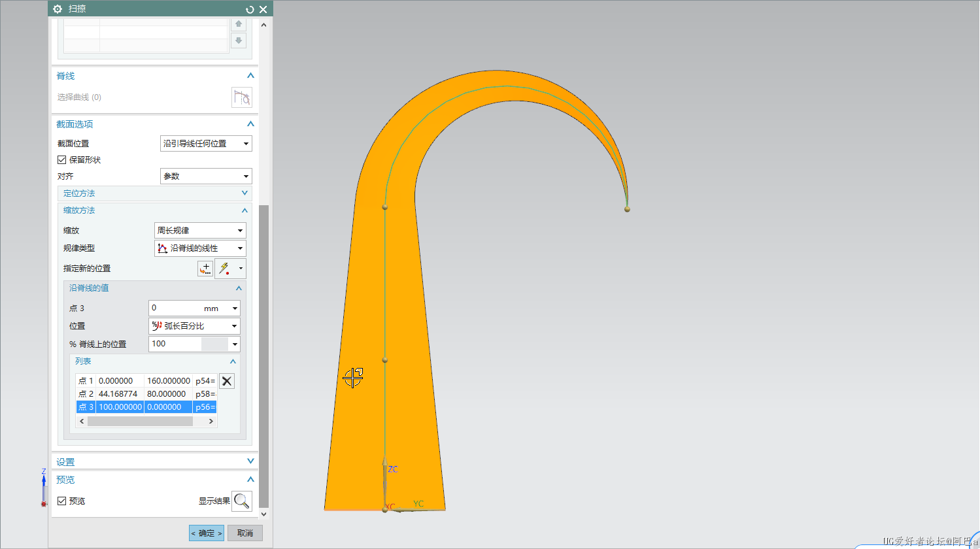Expand the 定位方法 section
The width and height of the screenshot is (980, 549).
[x=245, y=193]
